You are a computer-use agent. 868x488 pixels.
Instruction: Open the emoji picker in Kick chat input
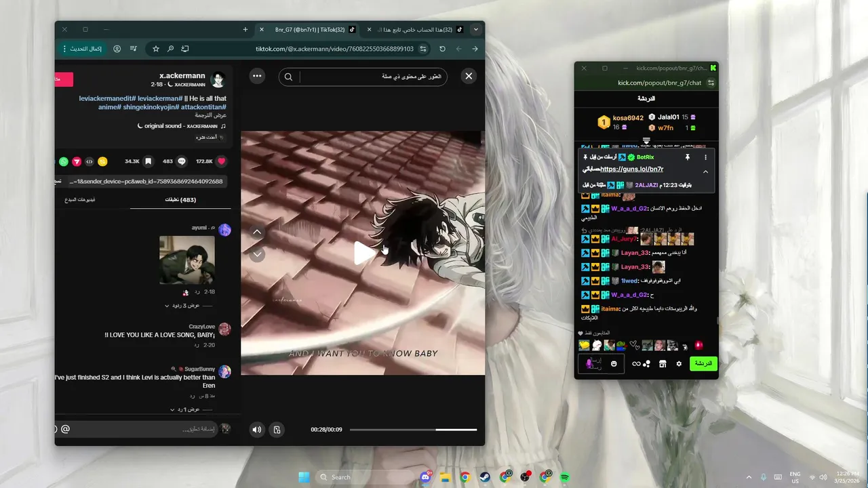coord(614,364)
